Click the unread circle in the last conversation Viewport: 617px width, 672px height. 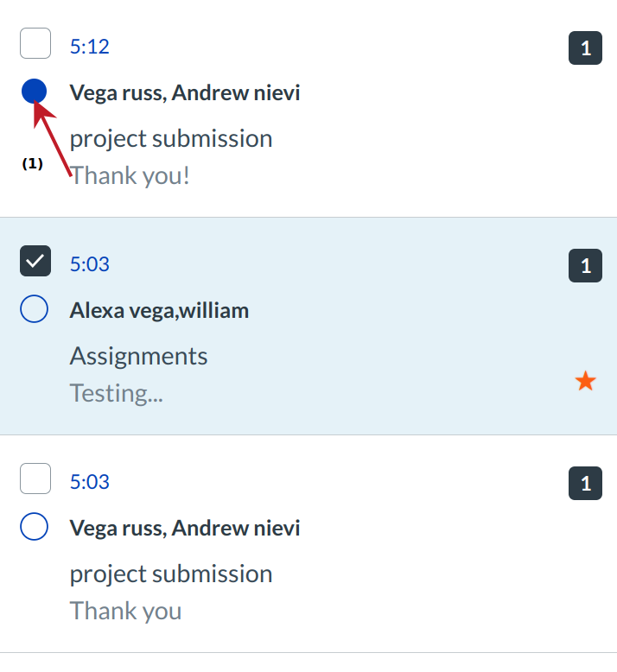pyautogui.click(x=34, y=527)
